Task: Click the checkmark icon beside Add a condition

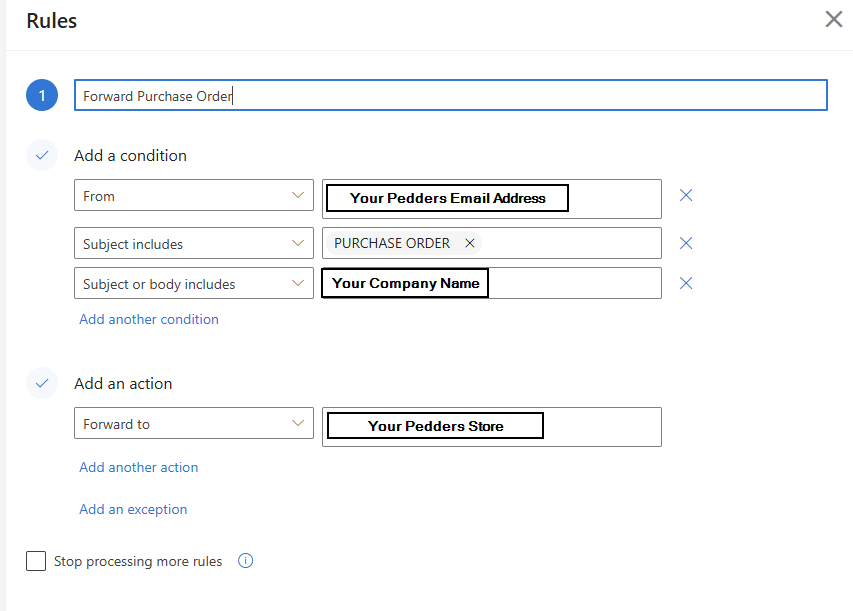Action: [42, 155]
